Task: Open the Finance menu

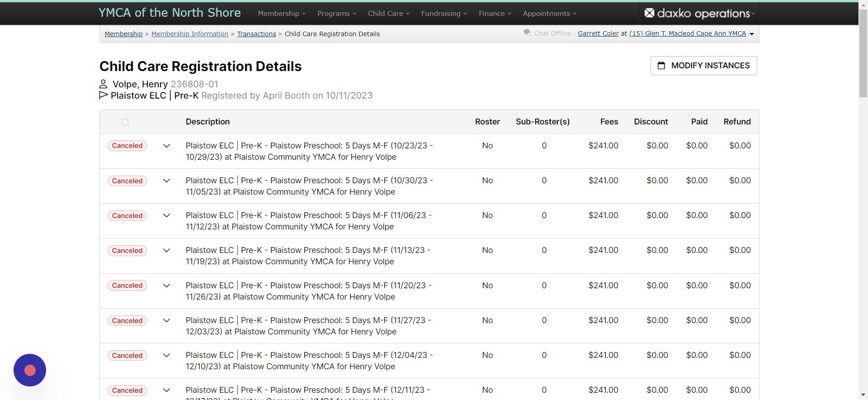Action: (x=495, y=14)
